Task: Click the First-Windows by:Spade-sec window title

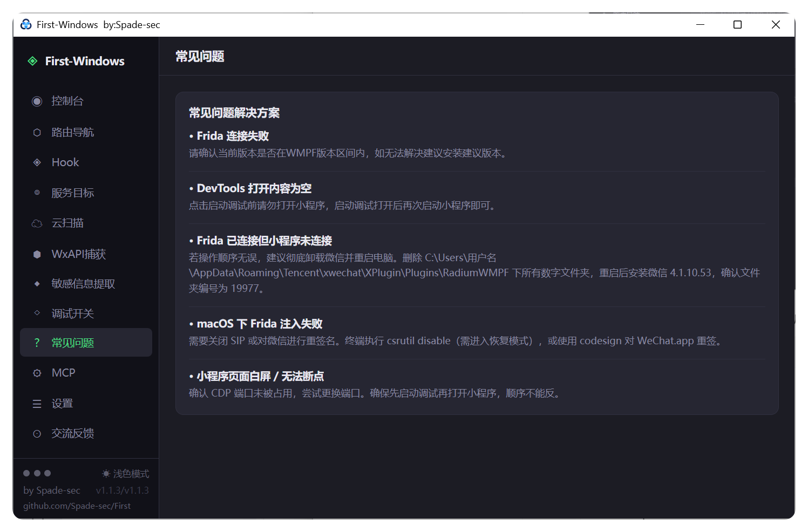Action: [x=98, y=25]
